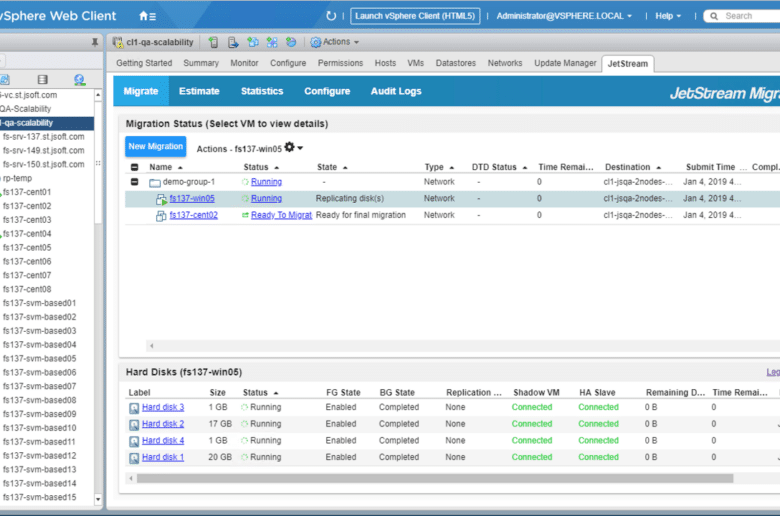780x516 pixels.
Task: Click the New vApp toolbar icon
Action: pos(272,42)
